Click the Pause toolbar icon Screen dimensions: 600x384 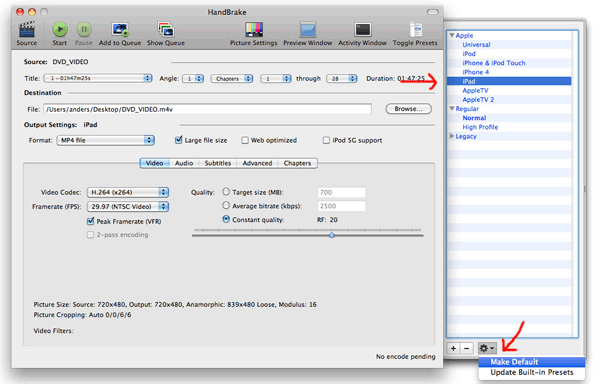pos(84,29)
